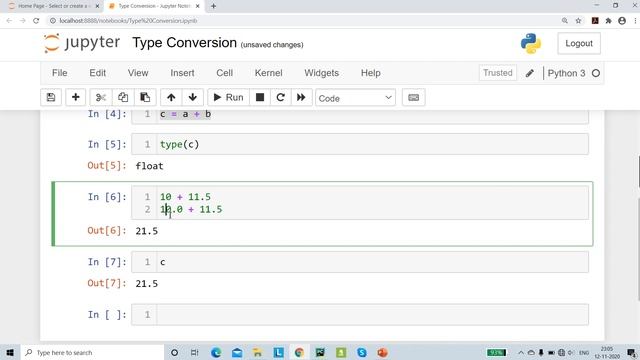The image size is (640, 360).
Task: Open the notification center icon
Action: click(631, 353)
